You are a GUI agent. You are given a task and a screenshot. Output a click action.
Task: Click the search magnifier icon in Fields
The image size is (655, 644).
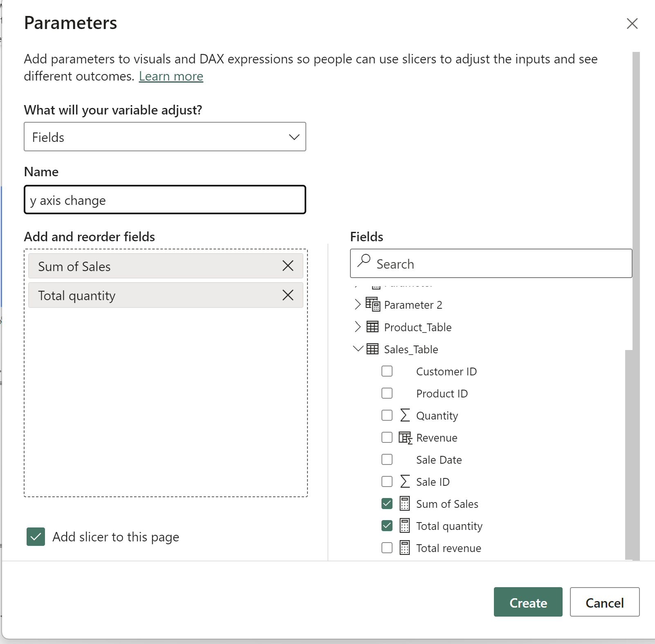pyautogui.click(x=363, y=261)
